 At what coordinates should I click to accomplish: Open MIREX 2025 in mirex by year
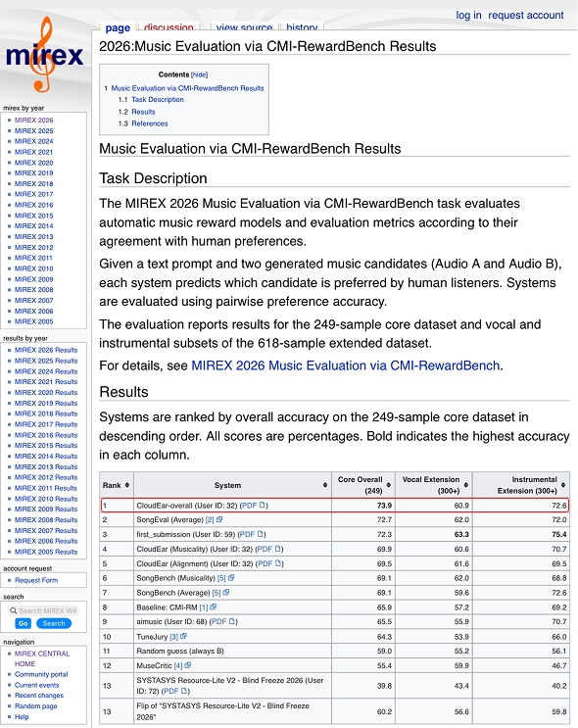[x=34, y=131]
